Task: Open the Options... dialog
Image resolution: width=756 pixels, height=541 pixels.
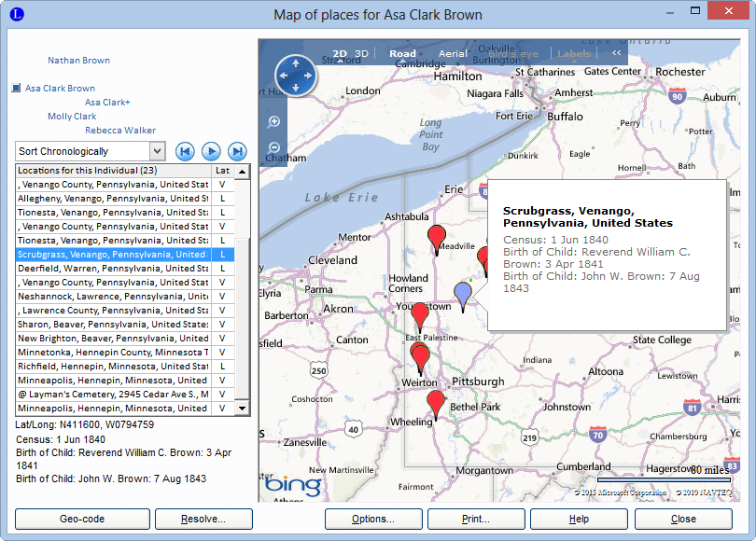Action: point(373,519)
